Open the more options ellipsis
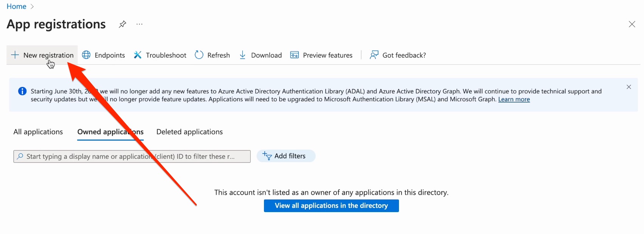The image size is (644, 234). click(140, 24)
